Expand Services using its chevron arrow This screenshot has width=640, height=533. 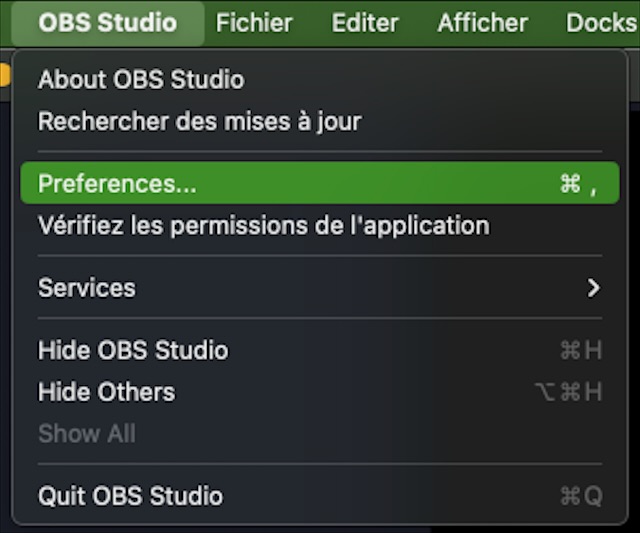pos(594,288)
